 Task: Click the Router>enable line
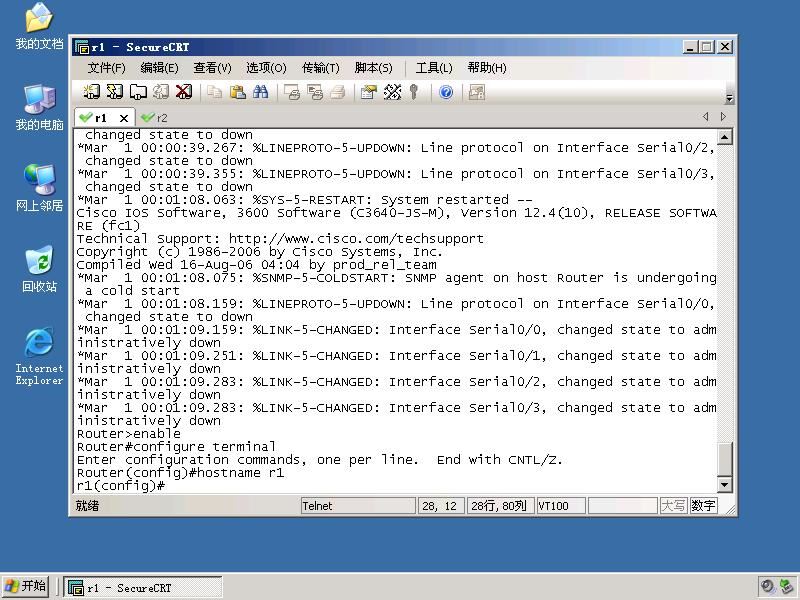129,434
